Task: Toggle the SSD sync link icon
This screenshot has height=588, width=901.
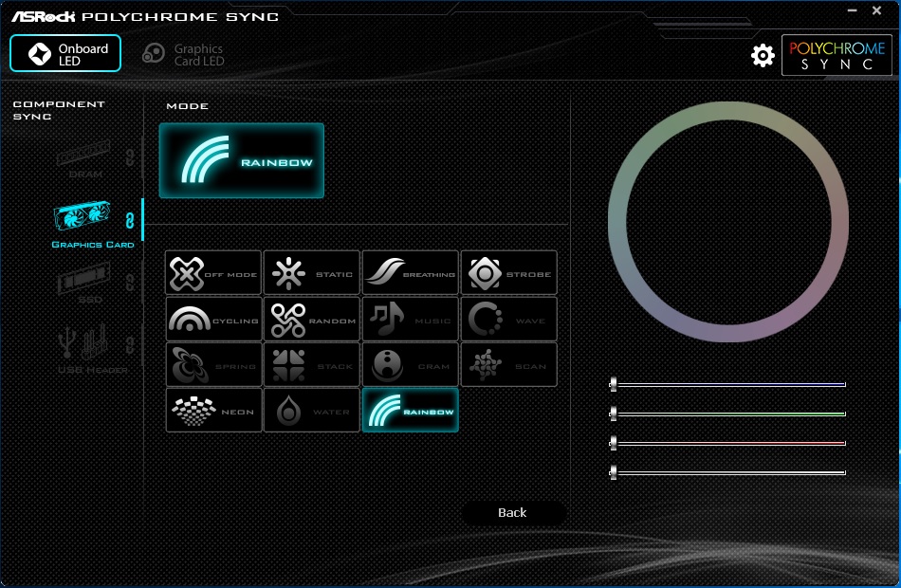Action: point(130,282)
